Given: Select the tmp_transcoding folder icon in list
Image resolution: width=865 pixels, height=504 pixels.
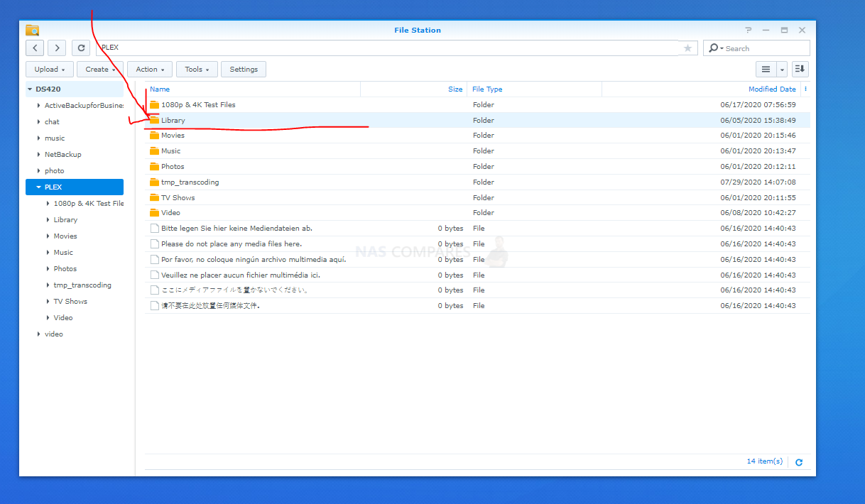Looking at the screenshot, I should (x=154, y=182).
